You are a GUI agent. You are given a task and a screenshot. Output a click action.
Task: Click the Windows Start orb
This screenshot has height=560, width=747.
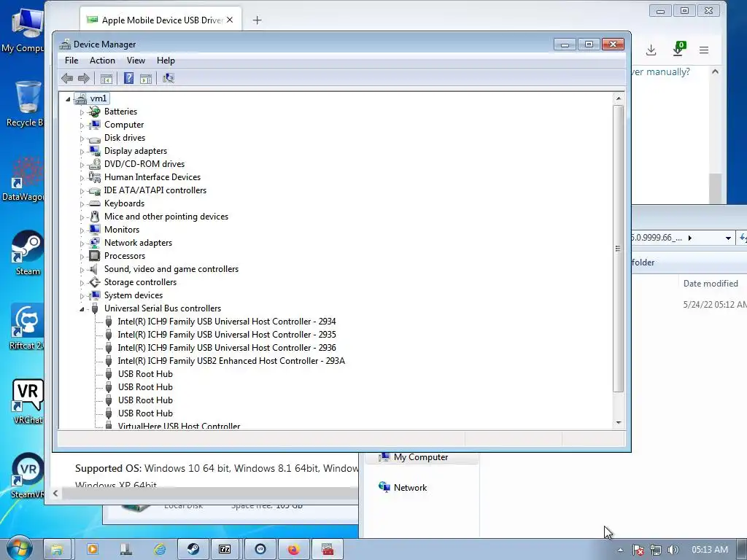[x=20, y=548]
